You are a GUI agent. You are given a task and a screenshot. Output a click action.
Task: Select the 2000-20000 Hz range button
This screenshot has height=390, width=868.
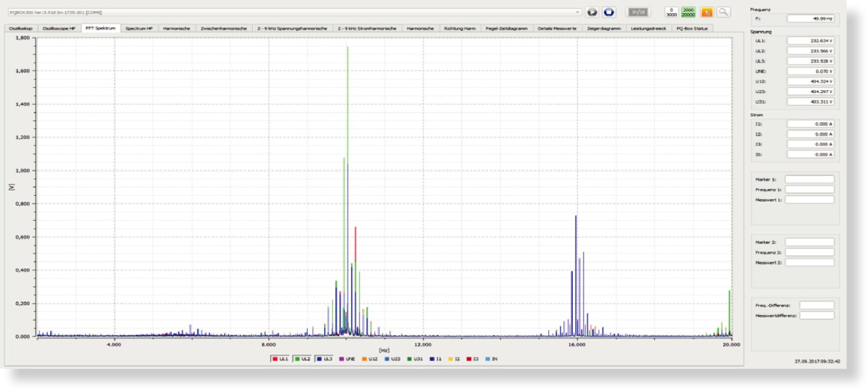(688, 12)
